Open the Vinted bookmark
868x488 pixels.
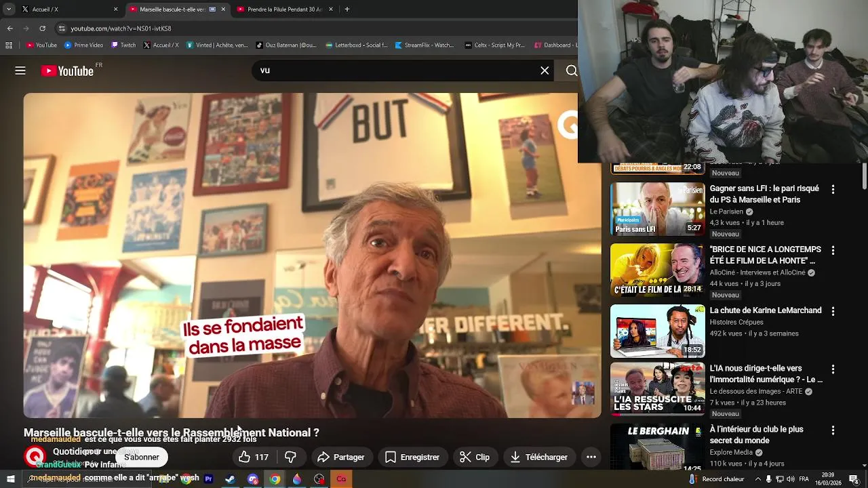point(217,45)
